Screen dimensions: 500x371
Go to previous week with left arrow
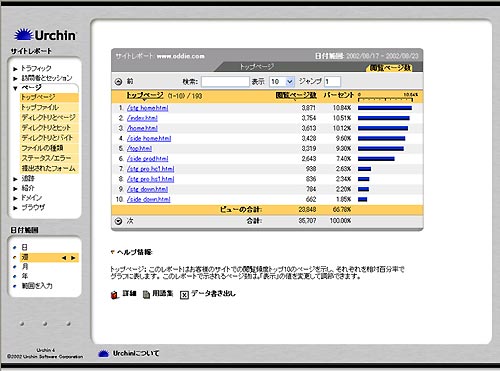[x=64, y=258]
